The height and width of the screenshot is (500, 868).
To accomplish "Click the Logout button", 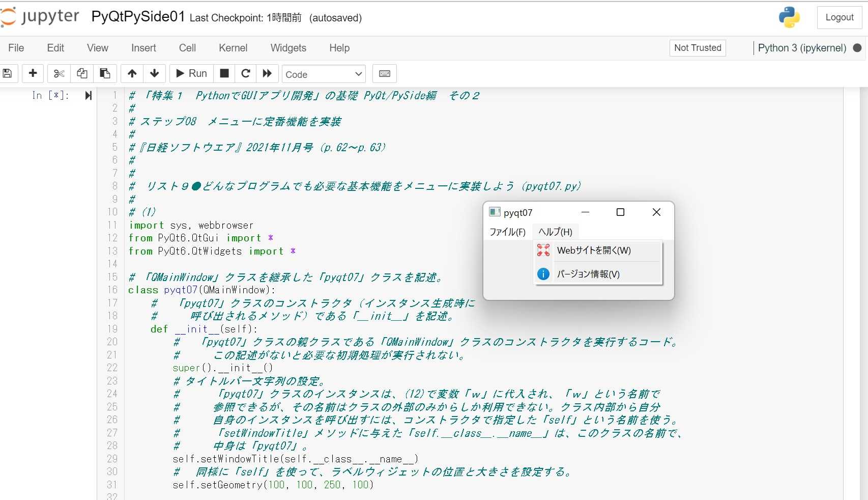I will click(x=838, y=17).
